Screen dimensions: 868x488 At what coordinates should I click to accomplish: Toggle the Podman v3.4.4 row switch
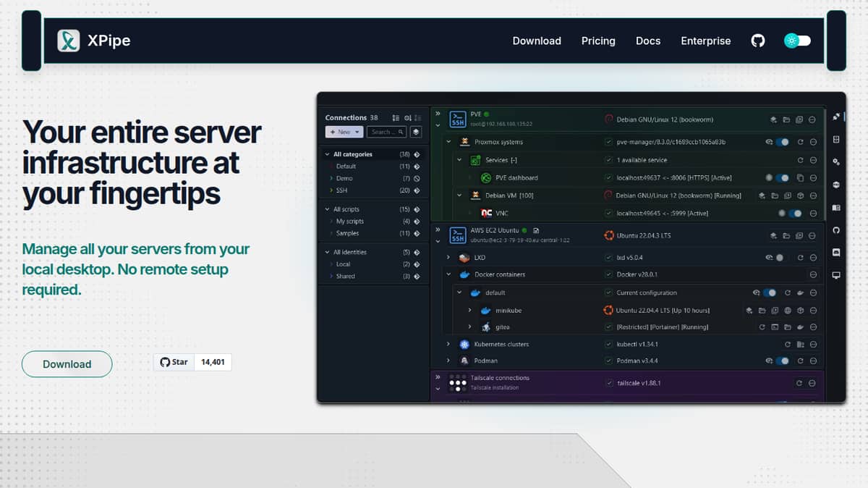[x=783, y=361]
